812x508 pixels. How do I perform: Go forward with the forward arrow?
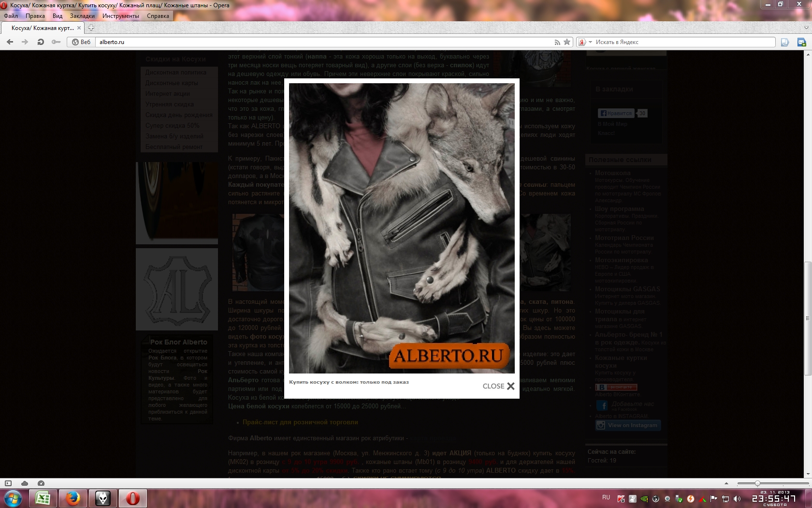pyautogui.click(x=25, y=42)
